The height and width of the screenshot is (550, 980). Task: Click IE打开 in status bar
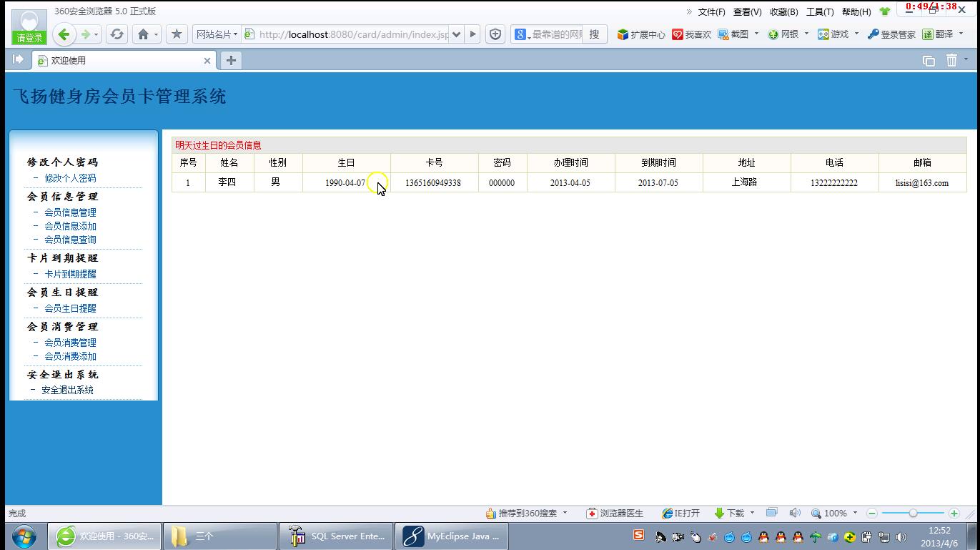pos(681,514)
